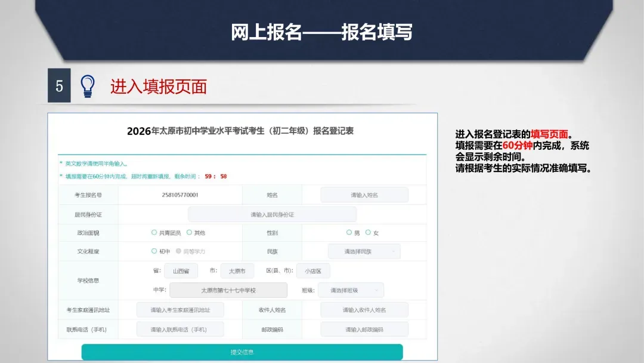Click the 请输入居民身份证 input field
This screenshot has height=363, width=644.
[x=272, y=214]
